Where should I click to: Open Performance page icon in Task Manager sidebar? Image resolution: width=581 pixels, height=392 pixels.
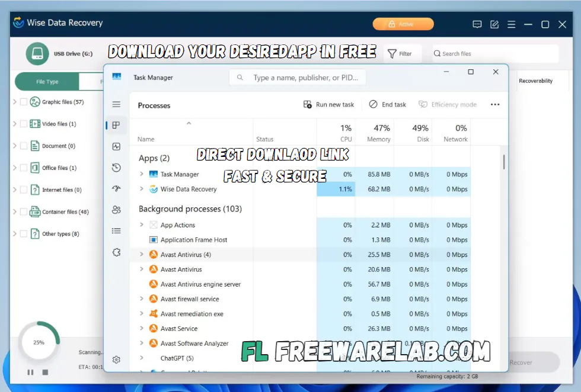click(116, 147)
